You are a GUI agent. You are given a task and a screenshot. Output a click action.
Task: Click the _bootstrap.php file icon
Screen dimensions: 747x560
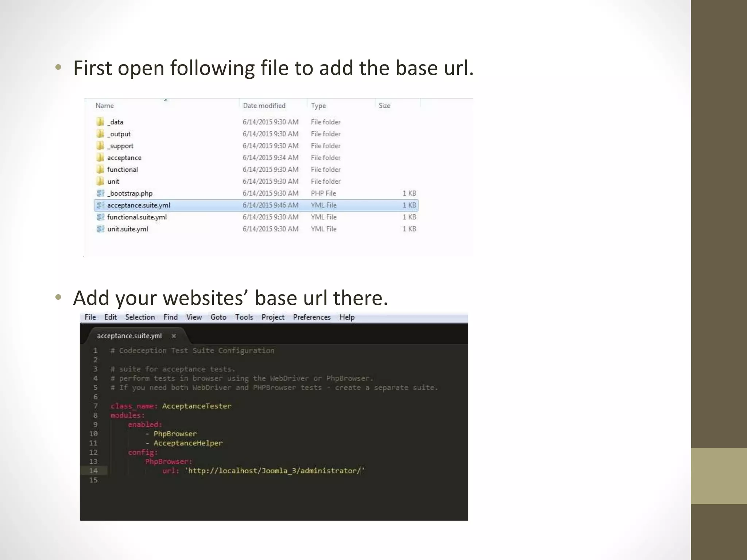point(100,193)
